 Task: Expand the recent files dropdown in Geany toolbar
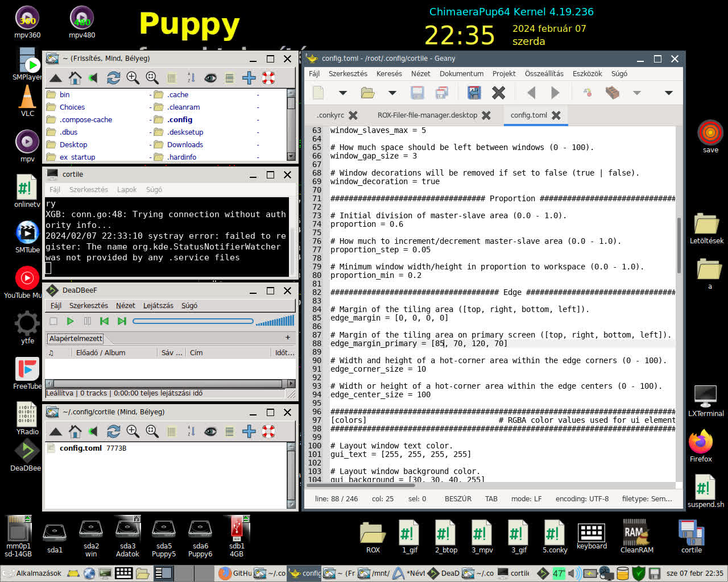(392, 93)
